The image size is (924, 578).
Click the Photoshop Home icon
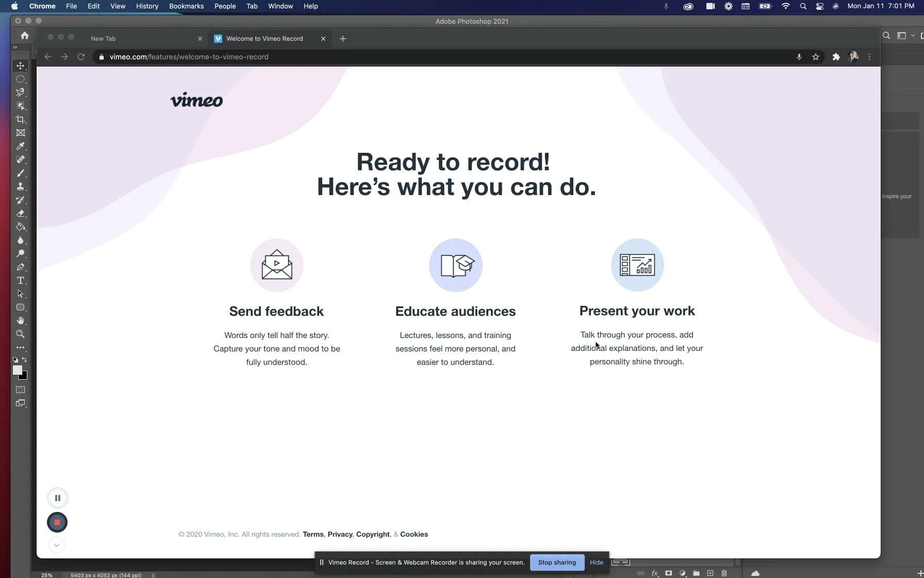[24, 36]
